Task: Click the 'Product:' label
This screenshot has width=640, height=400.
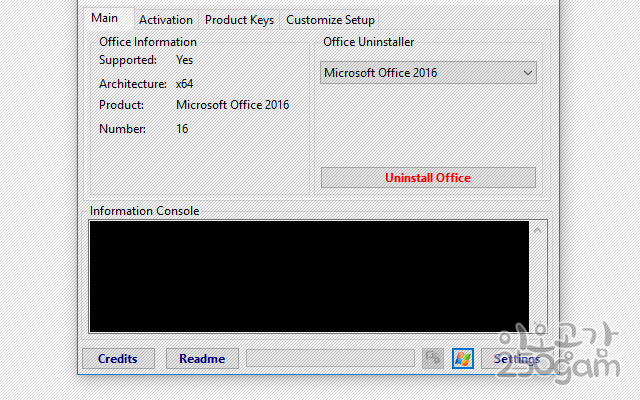Action: [121, 105]
